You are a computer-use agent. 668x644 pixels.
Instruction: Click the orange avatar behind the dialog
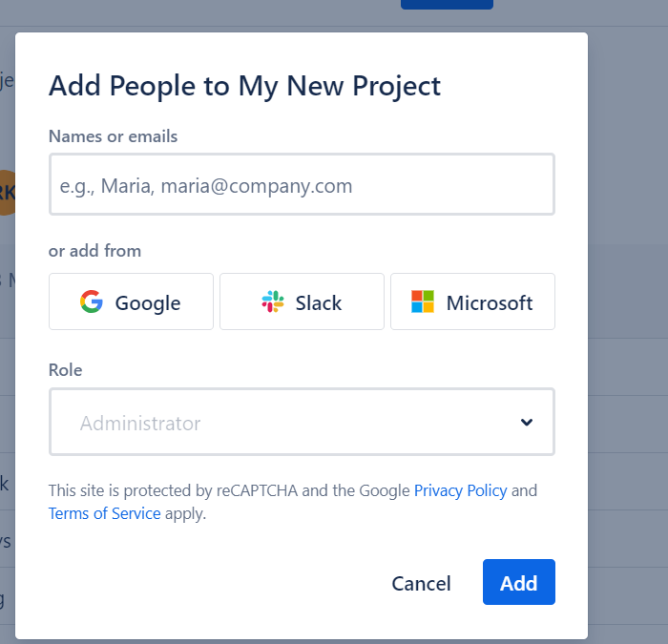tap(7, 193)
